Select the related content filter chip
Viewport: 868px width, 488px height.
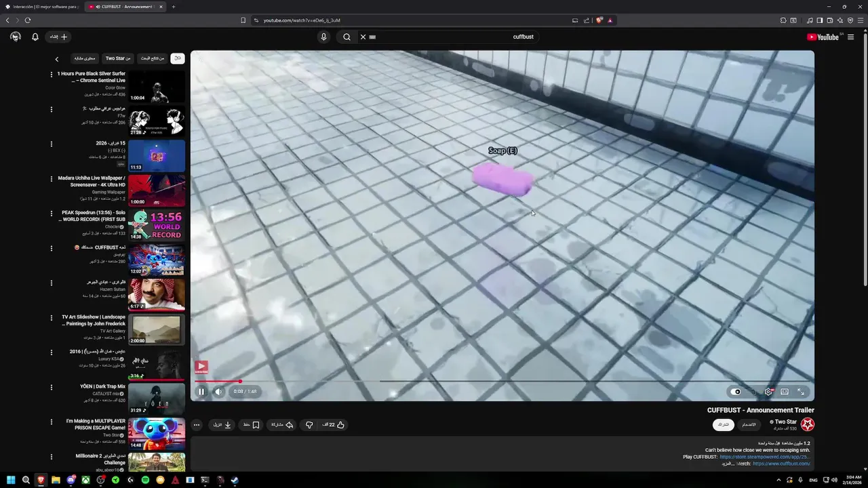(85, 59)
